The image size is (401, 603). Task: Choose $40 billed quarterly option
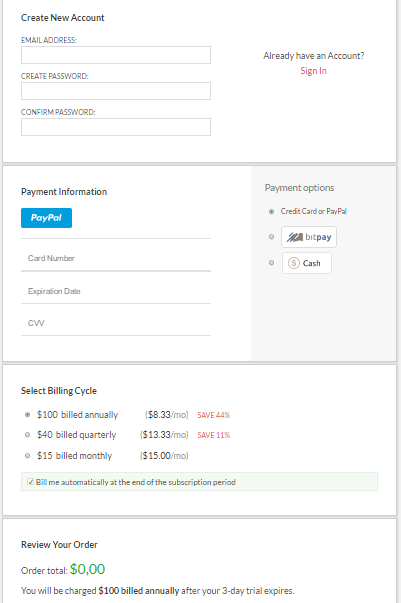[27, 435]
